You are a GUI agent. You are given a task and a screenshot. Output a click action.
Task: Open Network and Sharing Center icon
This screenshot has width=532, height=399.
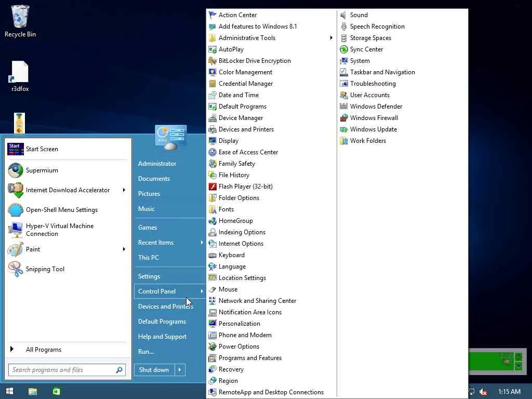tap(212, 301)
